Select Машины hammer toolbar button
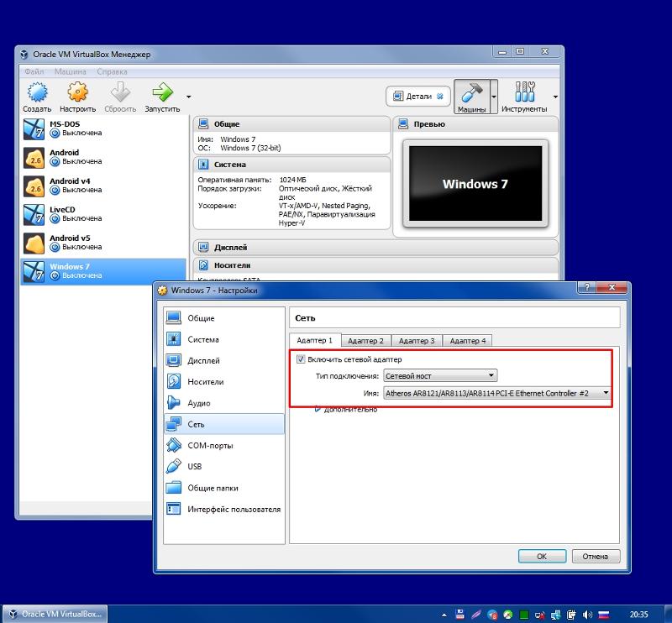The width and height of the screenshot is (672, 623). point(471,97)
